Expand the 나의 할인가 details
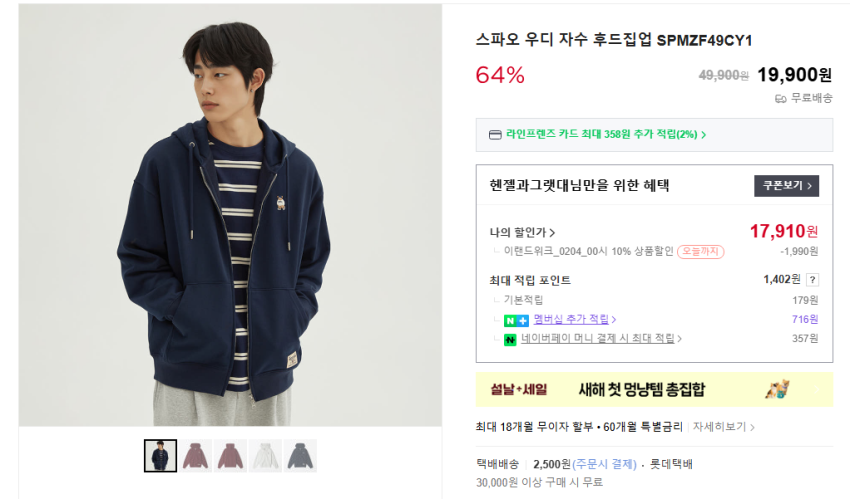The width and height of the screenshot is (850, 499). (x=522, y=233)
